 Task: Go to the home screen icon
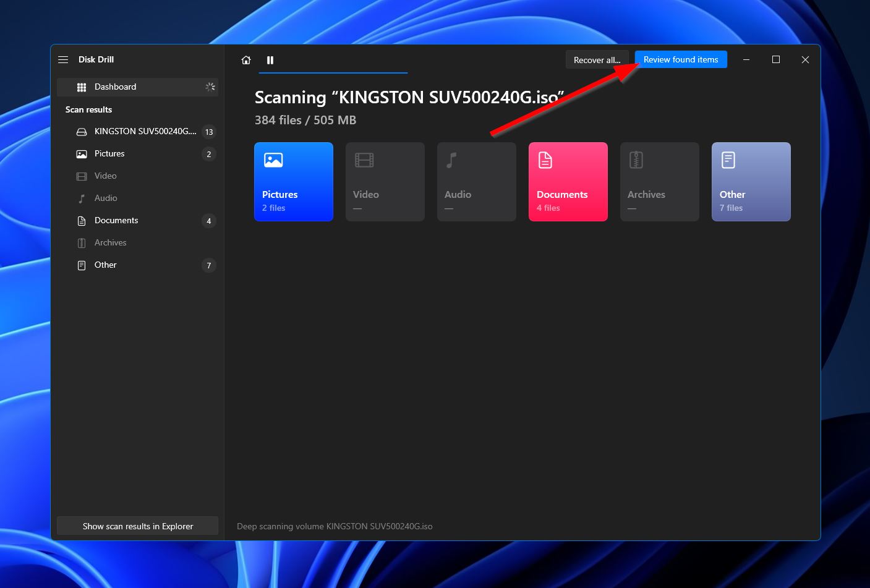point(246,60)
